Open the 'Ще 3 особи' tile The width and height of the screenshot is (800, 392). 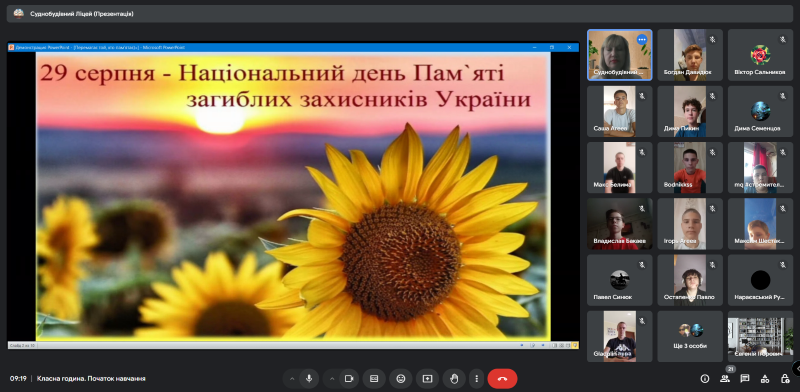(690, 336)
